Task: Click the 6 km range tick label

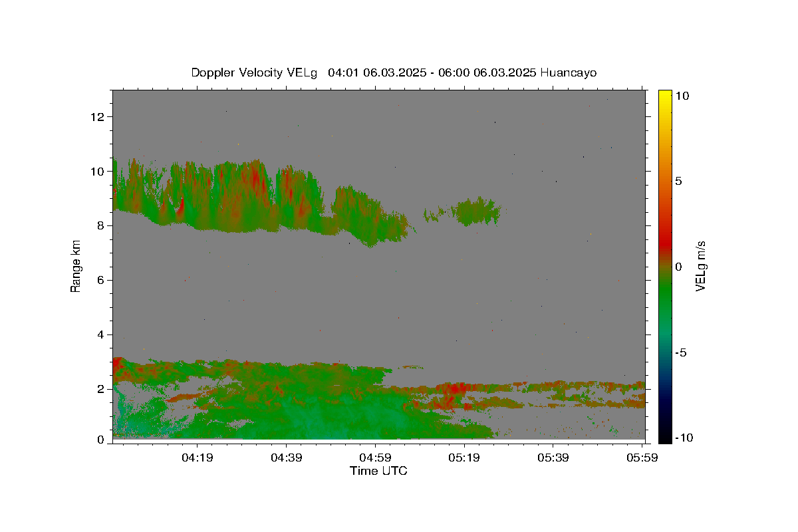Action: coord(102,280)
